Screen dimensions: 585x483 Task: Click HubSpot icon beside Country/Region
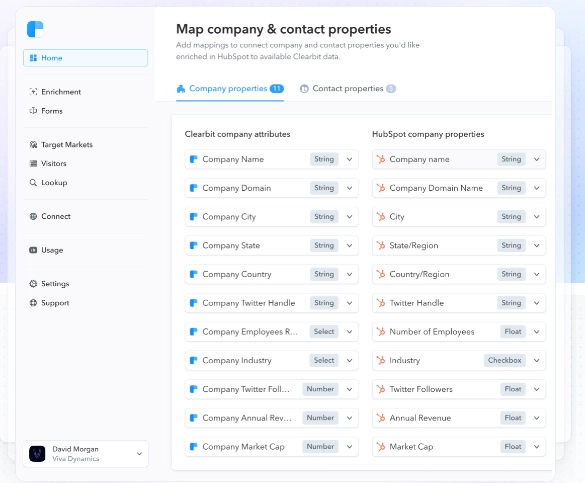coord(381,274)
